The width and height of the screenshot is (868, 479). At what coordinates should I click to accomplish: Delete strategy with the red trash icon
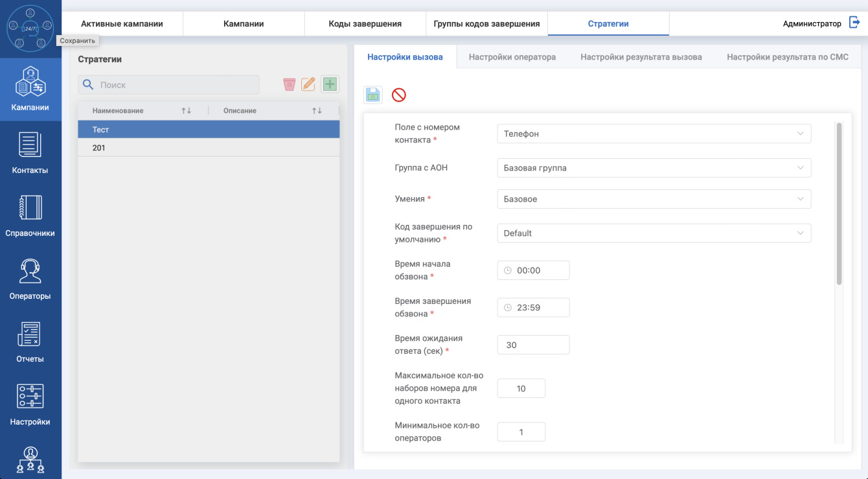(290, 84)
